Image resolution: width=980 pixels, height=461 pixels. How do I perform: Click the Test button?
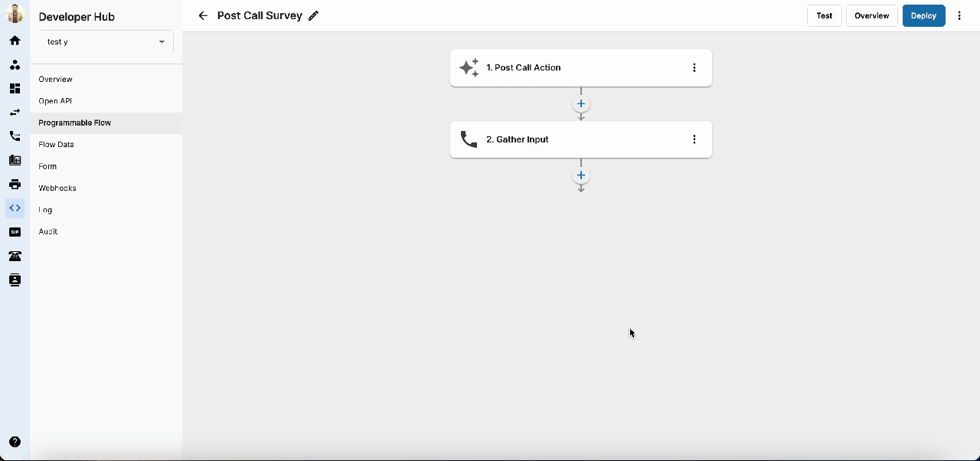[824, 16]
